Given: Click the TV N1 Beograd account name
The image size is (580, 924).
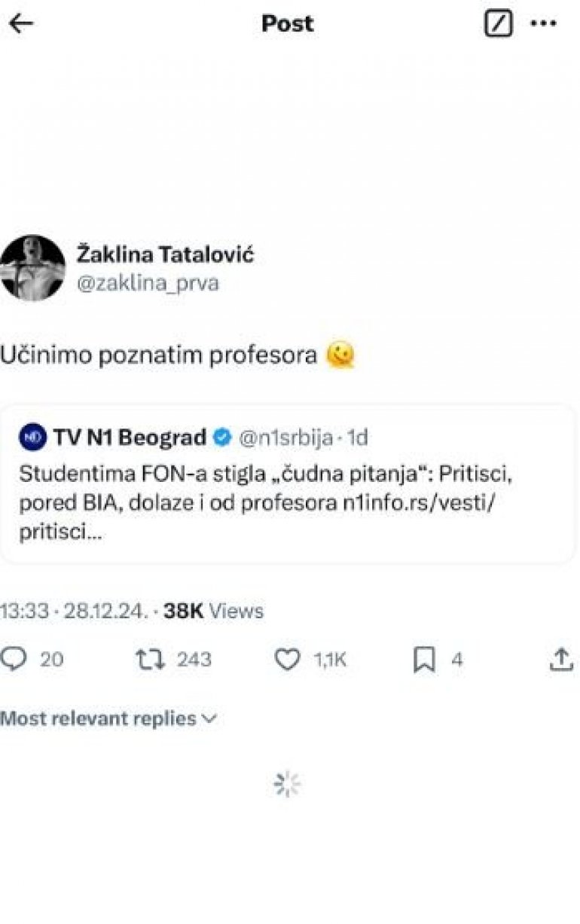Looking at the screenshot, I should (x=130, y=437).
